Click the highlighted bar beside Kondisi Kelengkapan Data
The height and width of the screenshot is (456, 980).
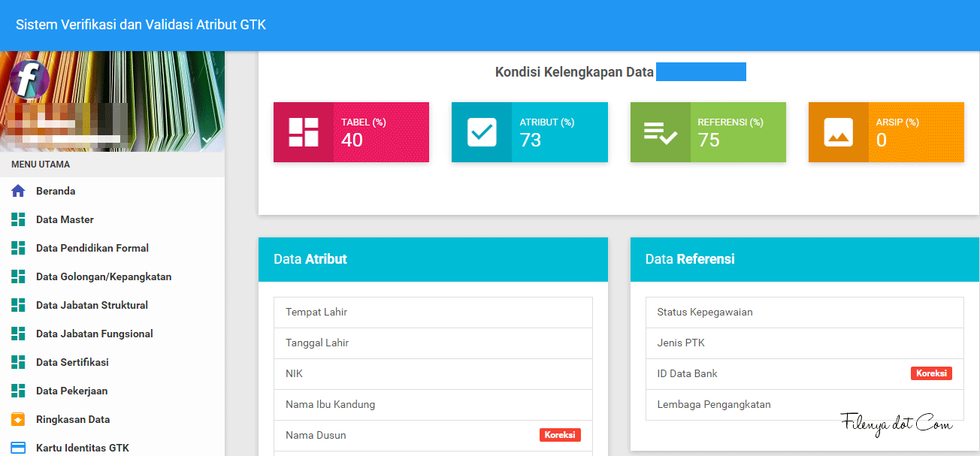[x=700, y=71]
